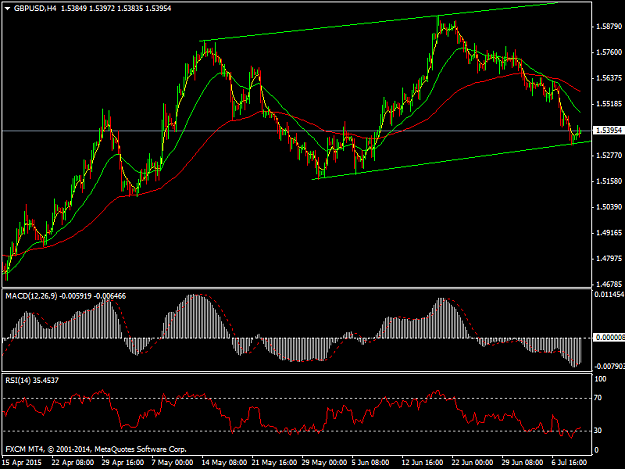
Task: Select the lower green channel trendline
Action: pyautogui.click(x=450, y=161)
